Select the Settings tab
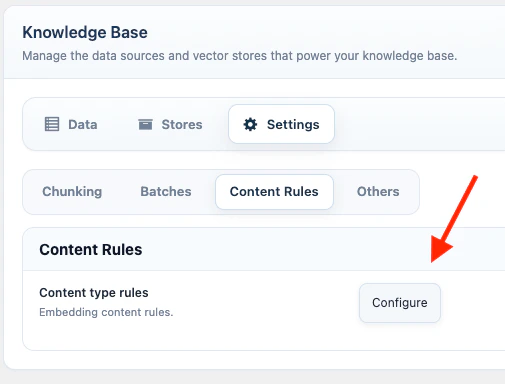This screenshot has height=384, width=505. pyautogui.click(x=281, y=124)
